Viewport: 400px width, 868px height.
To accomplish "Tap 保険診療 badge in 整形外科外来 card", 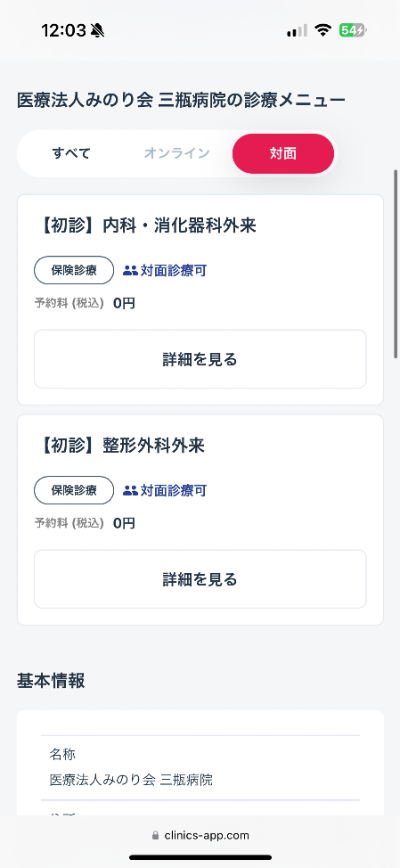I will pyautogui.click(x=74, y=490).
